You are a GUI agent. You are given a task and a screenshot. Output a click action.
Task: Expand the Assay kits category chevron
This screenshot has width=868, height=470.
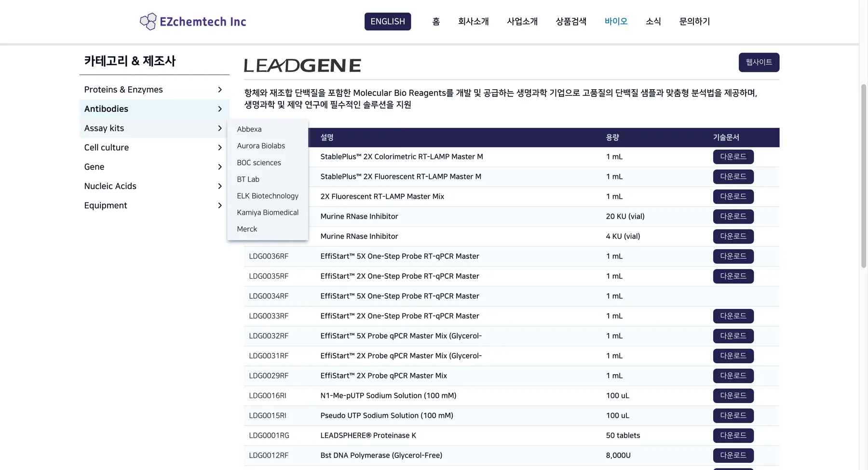click(220, 128)
